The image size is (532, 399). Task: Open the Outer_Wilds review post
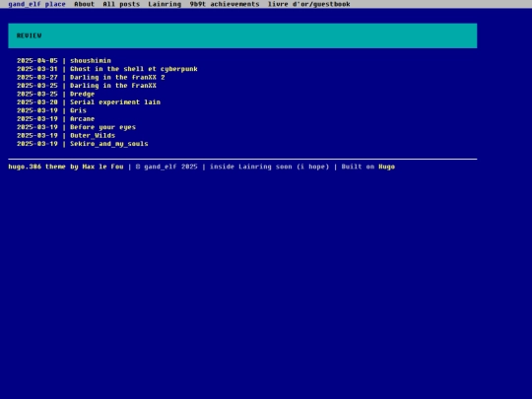tap(93, 135)
